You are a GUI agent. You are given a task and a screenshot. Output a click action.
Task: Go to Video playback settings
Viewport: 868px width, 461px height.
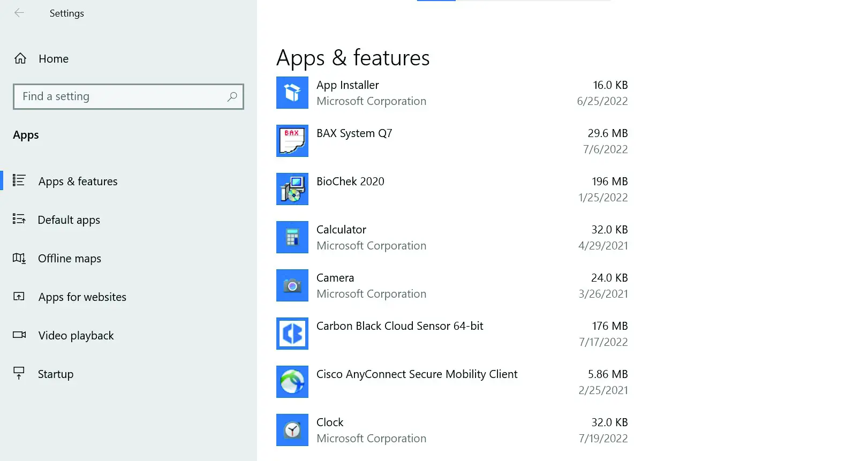coord(76,336)
